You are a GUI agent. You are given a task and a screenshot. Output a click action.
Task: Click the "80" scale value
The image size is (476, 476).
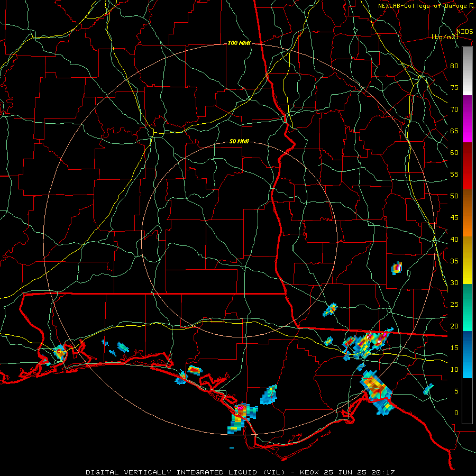tap(454, 66)
